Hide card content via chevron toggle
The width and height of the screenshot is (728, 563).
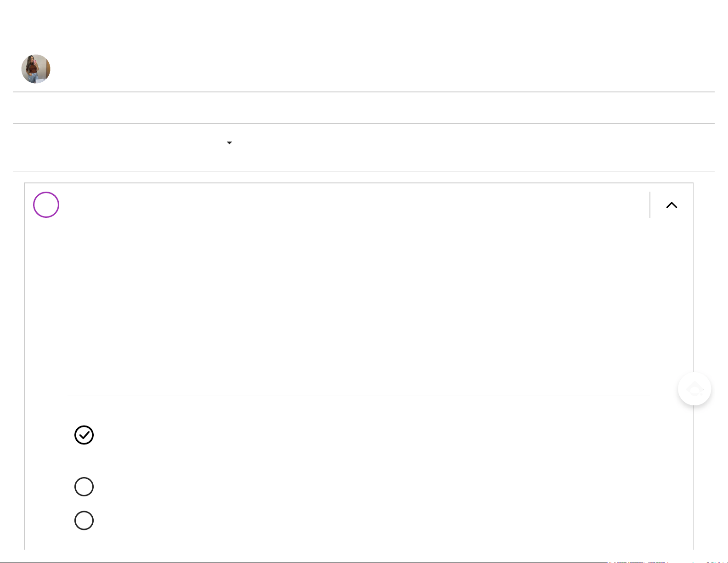(x=672, y=205)
